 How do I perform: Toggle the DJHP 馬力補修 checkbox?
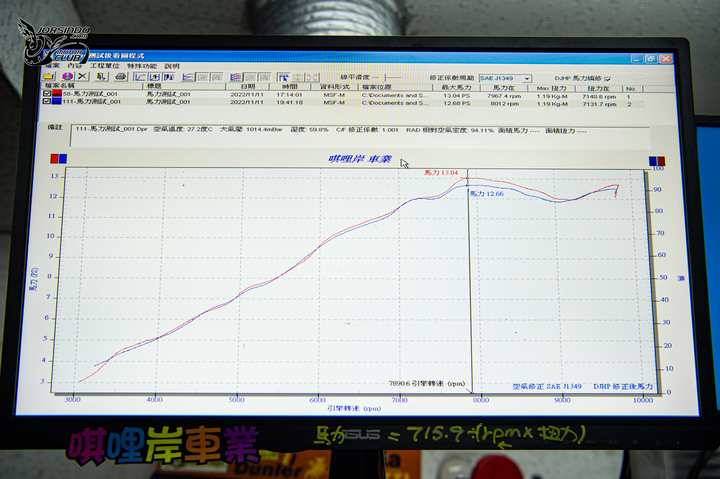(608, 79)
